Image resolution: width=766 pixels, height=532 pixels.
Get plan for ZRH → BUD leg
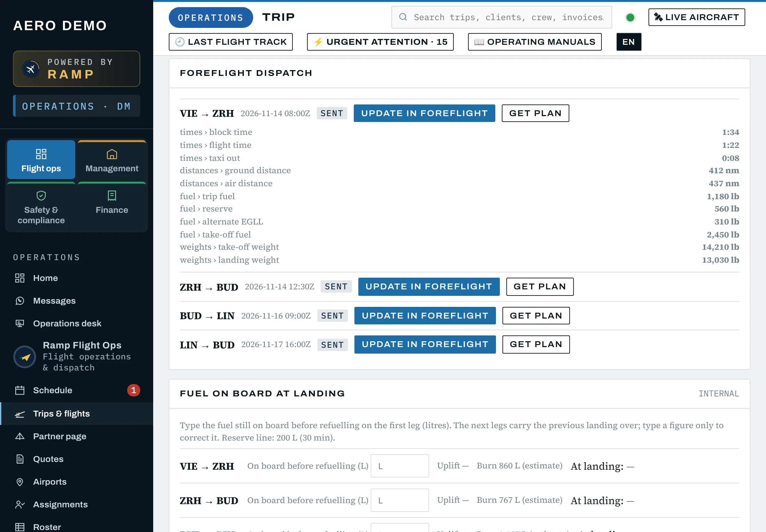[539, 287]
